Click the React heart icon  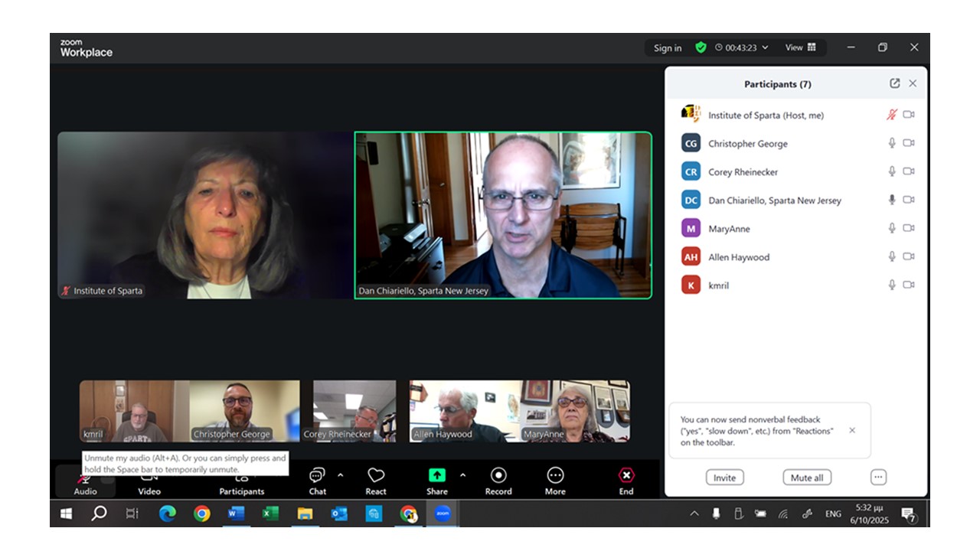point(375,476)
